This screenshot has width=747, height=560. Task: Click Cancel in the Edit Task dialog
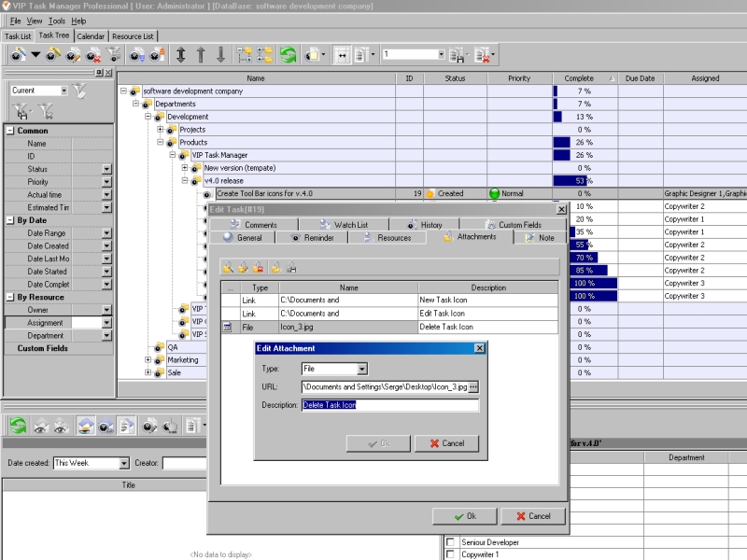click(533, 516)
